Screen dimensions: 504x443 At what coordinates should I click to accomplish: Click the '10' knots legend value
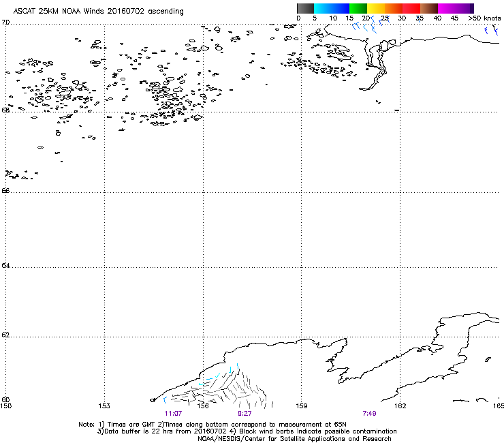(333, 18)
